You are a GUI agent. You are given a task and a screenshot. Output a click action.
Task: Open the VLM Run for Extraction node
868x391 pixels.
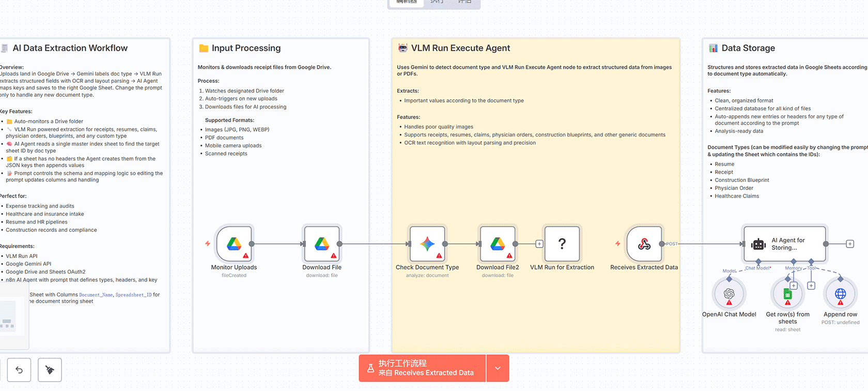pos(562,244)
